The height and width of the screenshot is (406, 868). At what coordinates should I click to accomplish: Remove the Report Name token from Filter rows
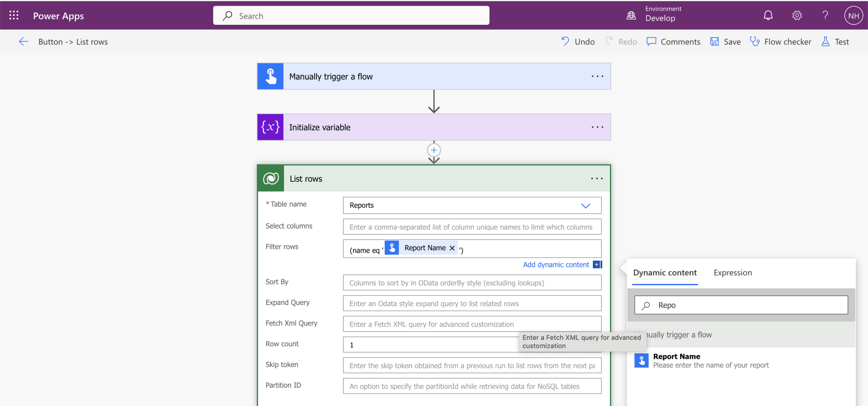coord(452,248)
